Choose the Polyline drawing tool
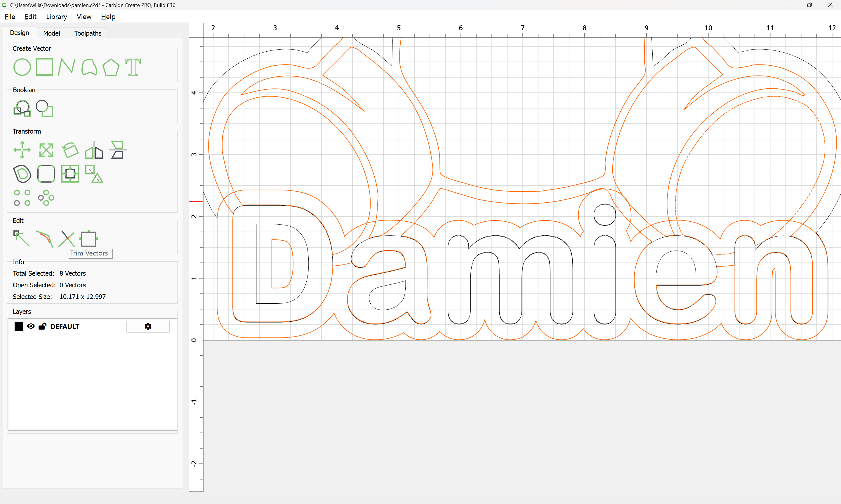This screenshot has height=504, width=841. tap(66, 67)
